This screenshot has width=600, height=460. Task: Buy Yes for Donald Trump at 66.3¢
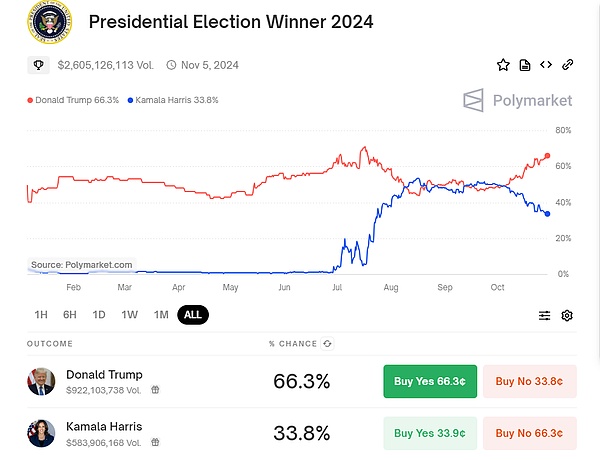tap(429, 381)
